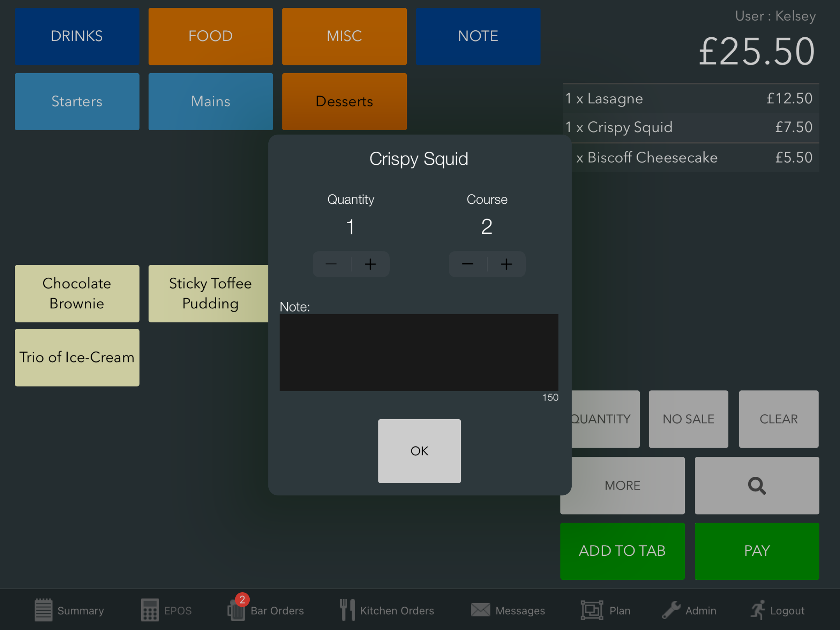840x630 pixels.
Task: Click inside the Note text field
Action: pos(419,352)
